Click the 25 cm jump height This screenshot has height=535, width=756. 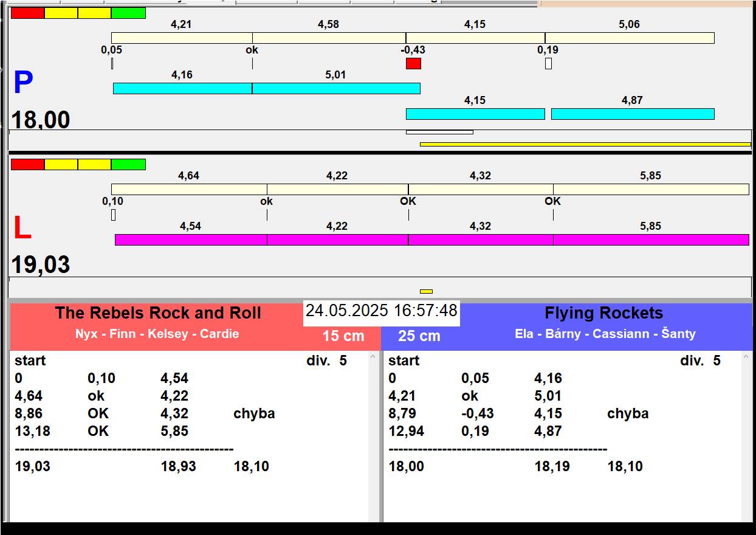(419, 336)
